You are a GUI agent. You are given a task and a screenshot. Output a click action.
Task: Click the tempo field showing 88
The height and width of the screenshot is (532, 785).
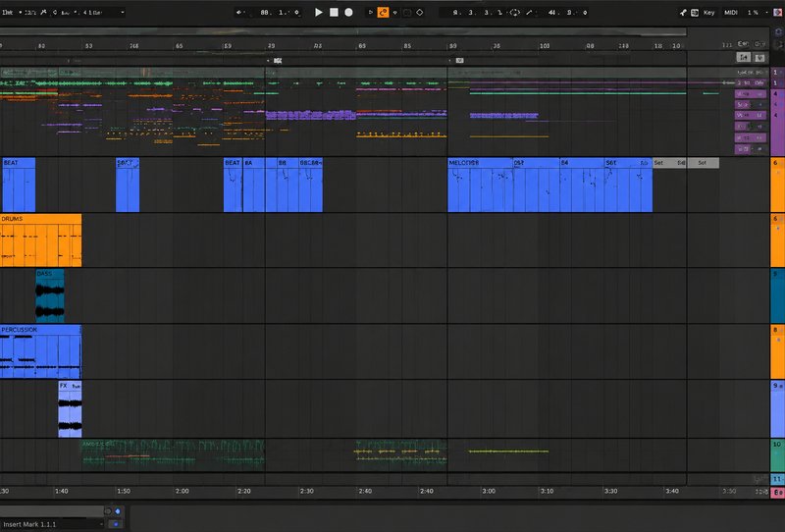point(265,12)
